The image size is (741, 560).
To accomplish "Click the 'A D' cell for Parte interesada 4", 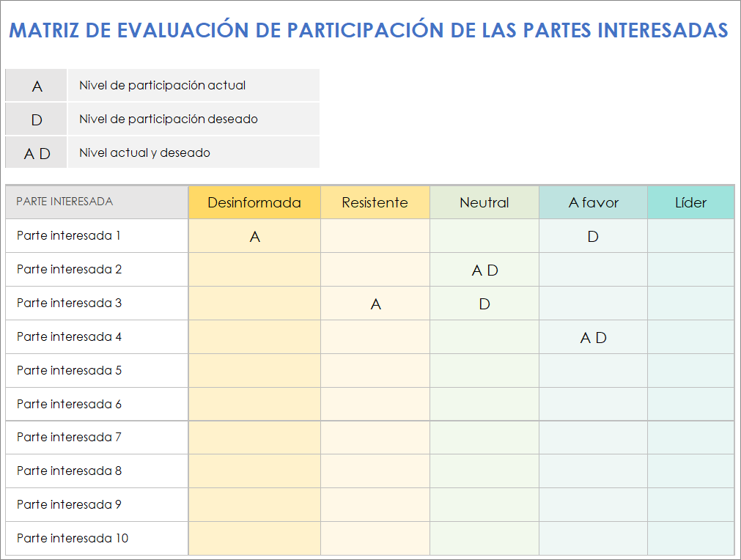I will [592, 336].
